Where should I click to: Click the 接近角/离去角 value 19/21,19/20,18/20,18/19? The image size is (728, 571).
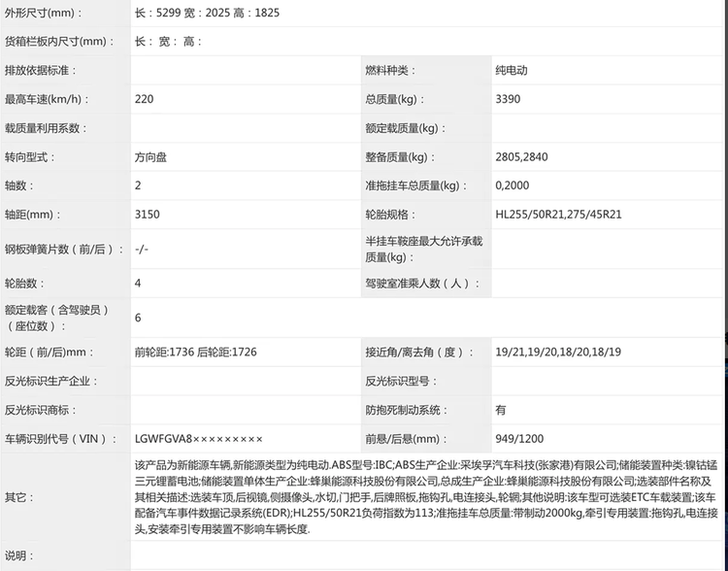(558, 353)
